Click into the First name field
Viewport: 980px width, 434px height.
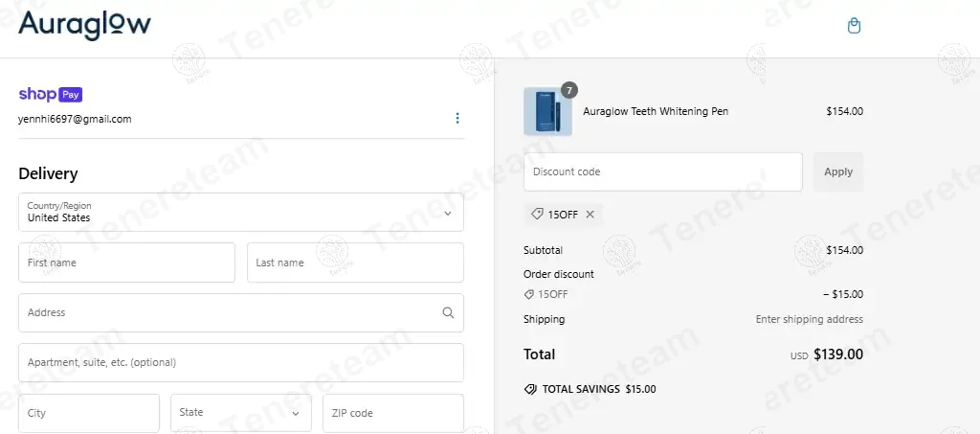(126, 263)
